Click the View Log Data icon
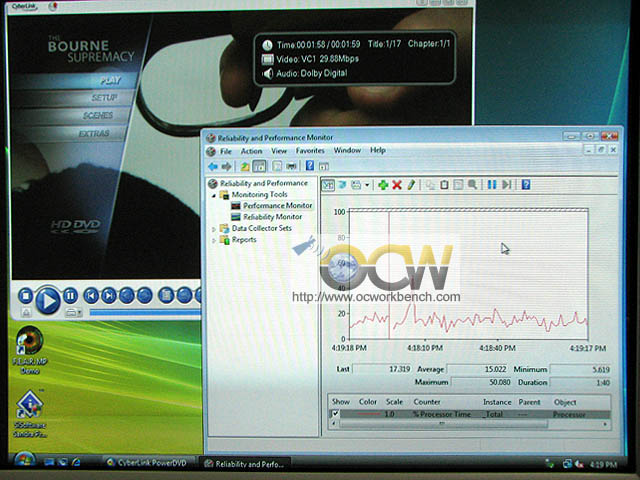 point(342,185)
